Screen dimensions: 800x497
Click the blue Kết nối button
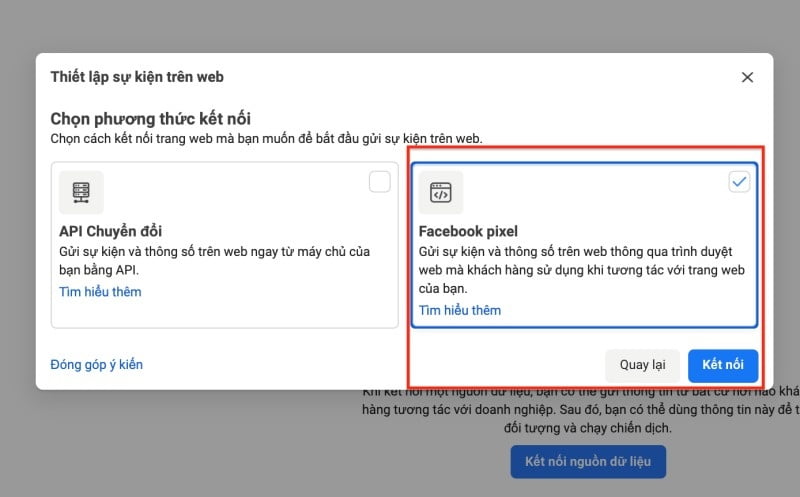pos(723,365)
